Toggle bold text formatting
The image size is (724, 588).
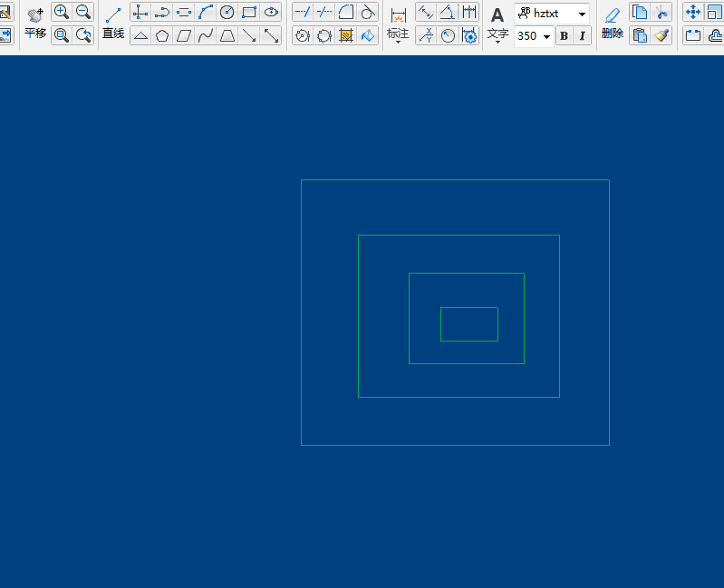(x=564, y=36)
